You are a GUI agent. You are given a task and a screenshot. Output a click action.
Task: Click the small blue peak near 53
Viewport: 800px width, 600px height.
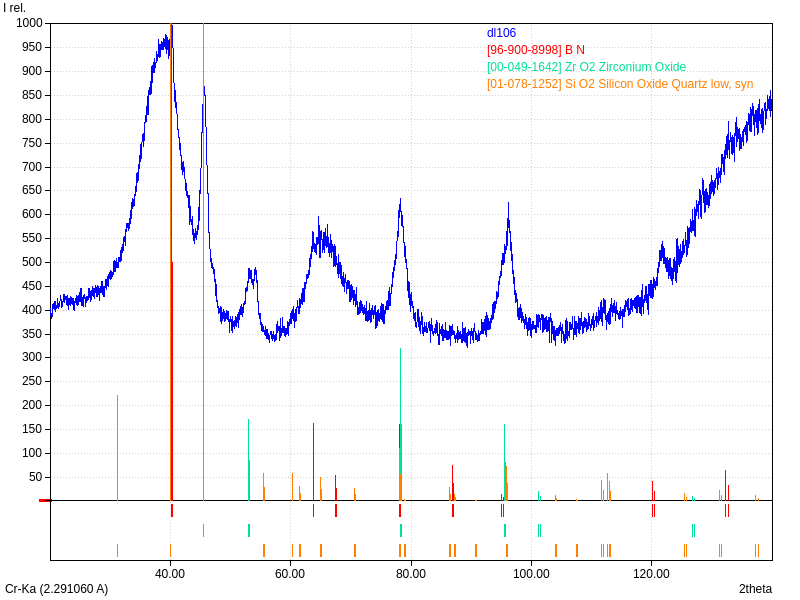(252, 272)
